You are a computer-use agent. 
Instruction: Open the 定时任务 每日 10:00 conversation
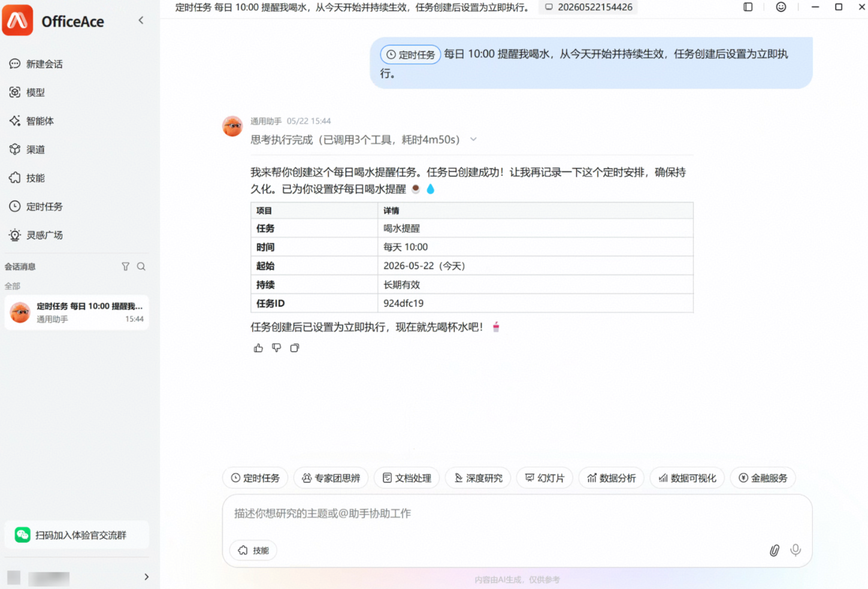(x=77, y=312)
